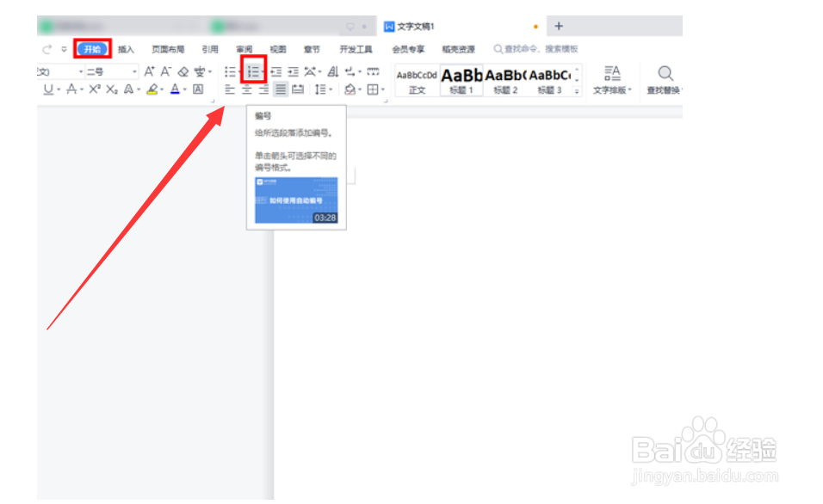Toggle underline formatting
823x504 pixels.
click(48, 89)
